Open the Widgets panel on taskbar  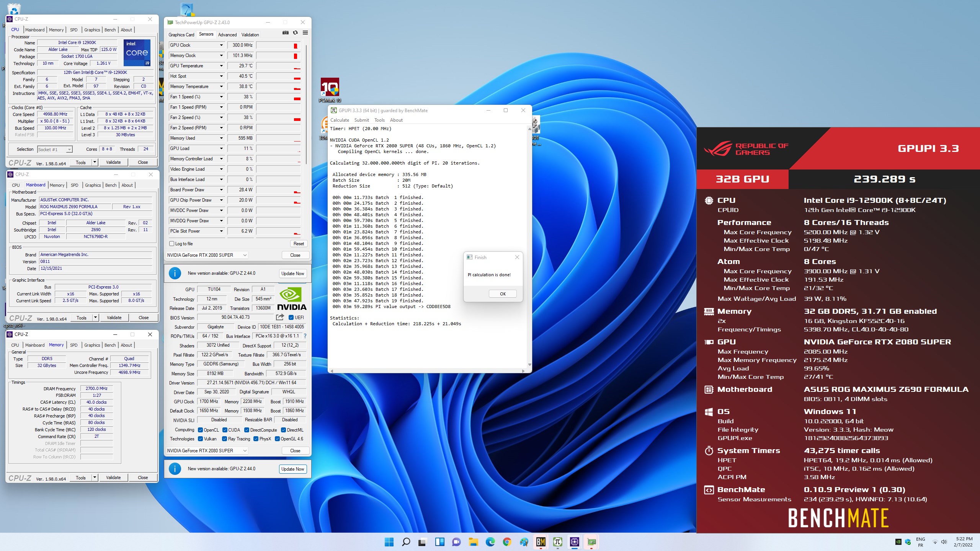point(439,542)
